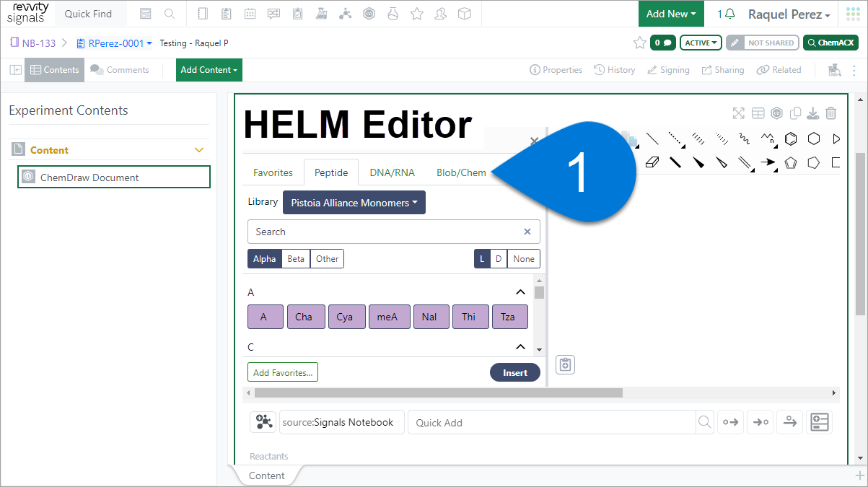Viewport: 868px width, 487px height.
Task: Click the 3D cube icon in the top bar
Action: point(465,14)
